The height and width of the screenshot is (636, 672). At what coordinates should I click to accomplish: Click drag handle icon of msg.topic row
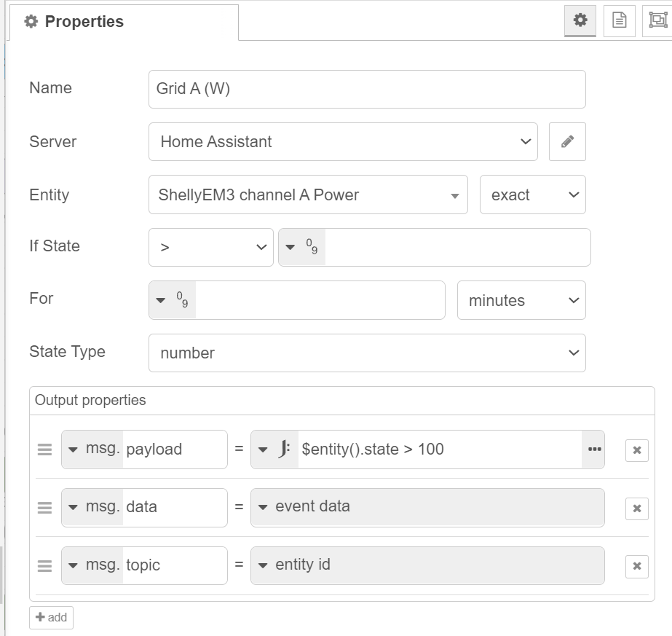point(44,566)
